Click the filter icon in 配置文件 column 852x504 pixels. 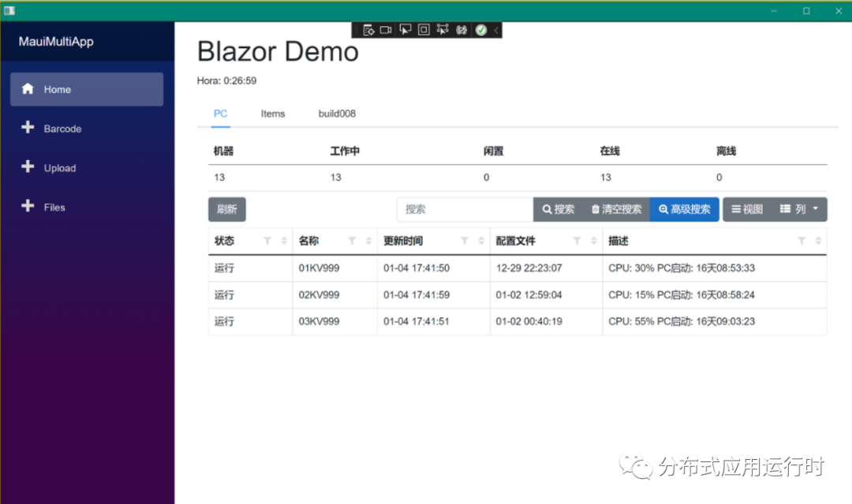[577, 241]
